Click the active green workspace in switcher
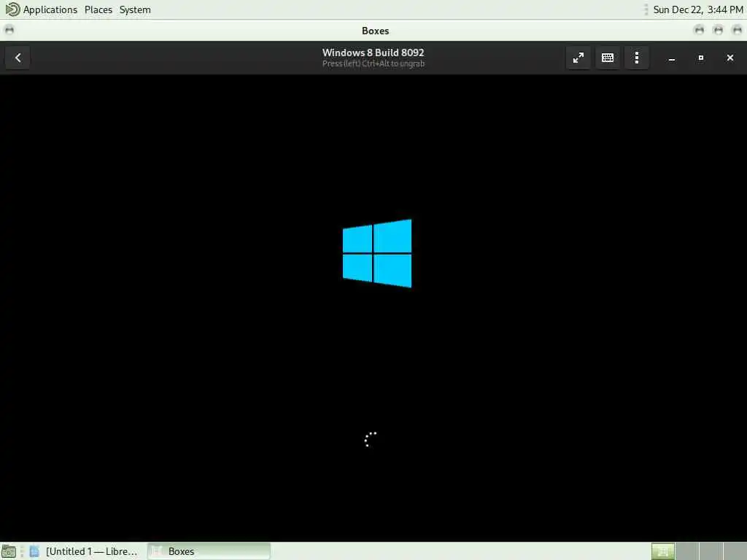The image size is (747, 560). [x=662, y=551]
